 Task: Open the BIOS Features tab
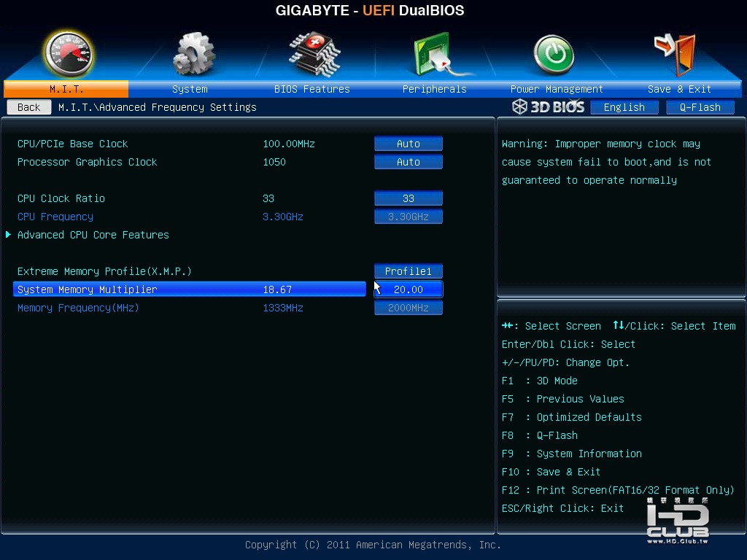tap(312, 89)
